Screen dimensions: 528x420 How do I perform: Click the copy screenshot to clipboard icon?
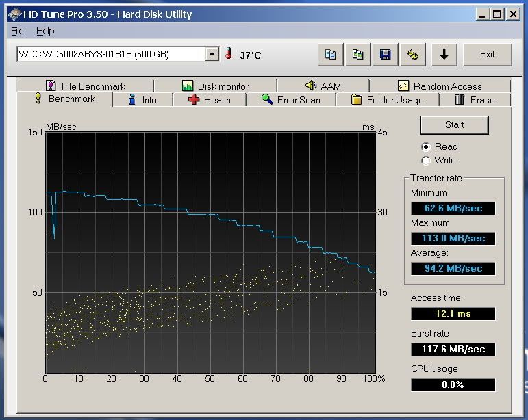click(x=357, y=55)
